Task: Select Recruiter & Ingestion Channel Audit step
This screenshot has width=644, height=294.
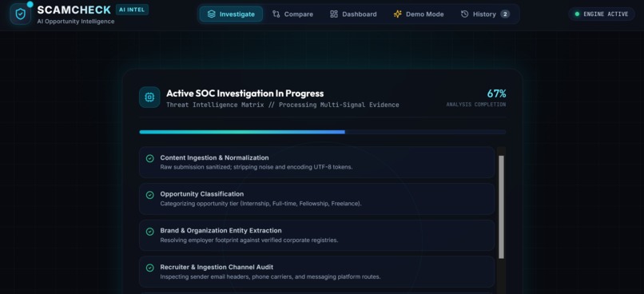Action: tap(316, 272)
